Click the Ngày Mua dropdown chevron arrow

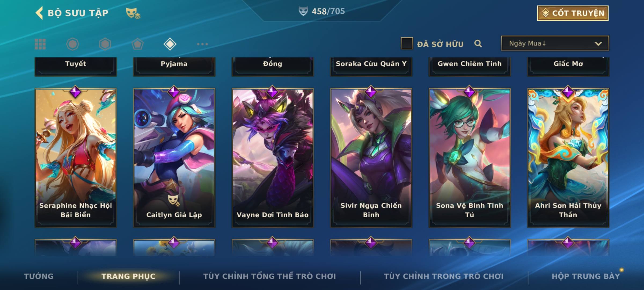pos(598,44)
